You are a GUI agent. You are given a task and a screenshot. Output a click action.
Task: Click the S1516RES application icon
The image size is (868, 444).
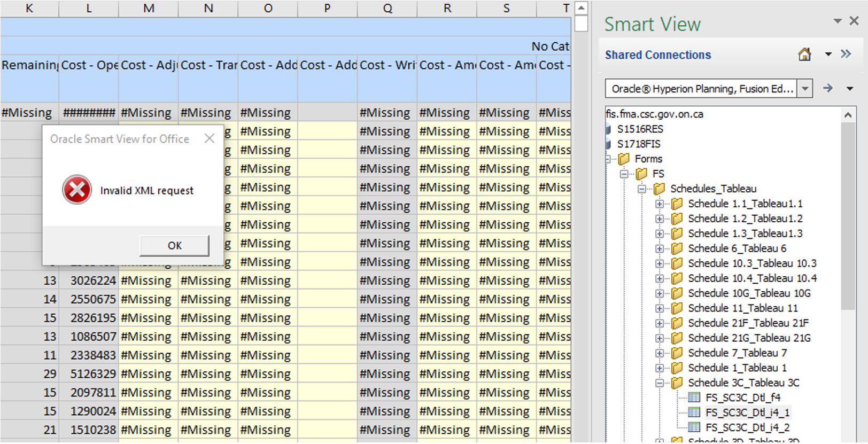pos(609,129)
